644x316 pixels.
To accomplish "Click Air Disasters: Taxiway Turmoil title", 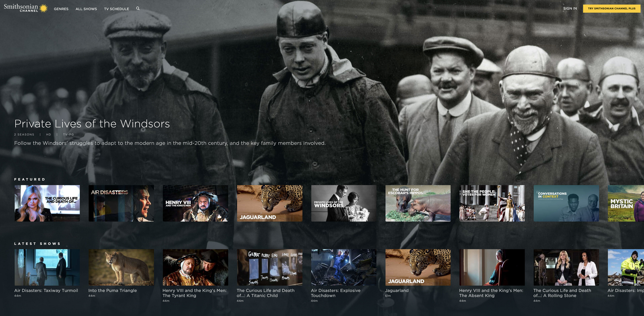I will 46,290.
